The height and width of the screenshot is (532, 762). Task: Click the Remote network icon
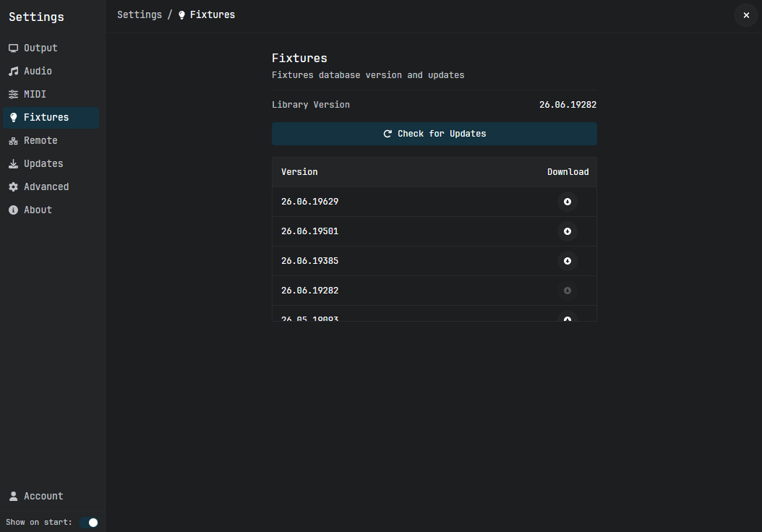pos(14,141)
